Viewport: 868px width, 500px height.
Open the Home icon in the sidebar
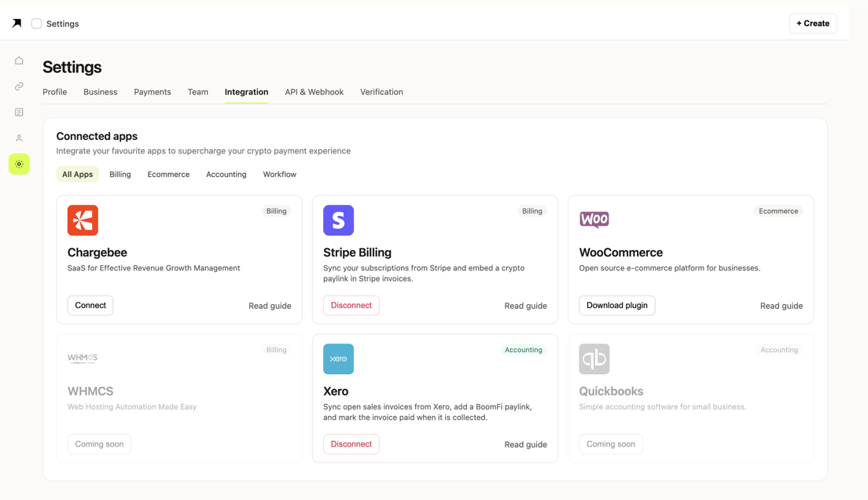tap(19, 61)
